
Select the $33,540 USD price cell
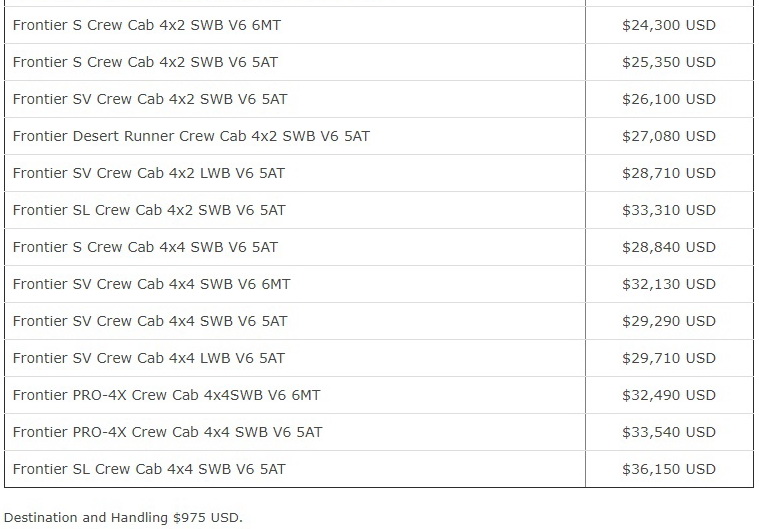click(668, 432)
